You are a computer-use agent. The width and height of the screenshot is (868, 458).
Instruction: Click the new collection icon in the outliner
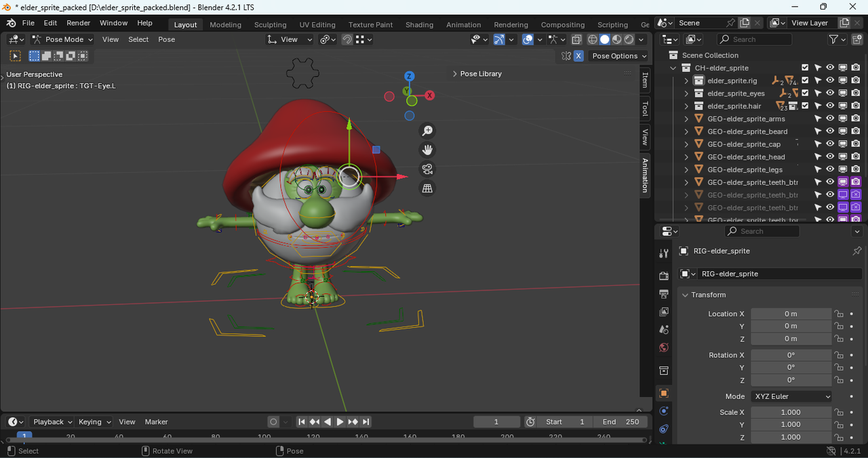856,39
